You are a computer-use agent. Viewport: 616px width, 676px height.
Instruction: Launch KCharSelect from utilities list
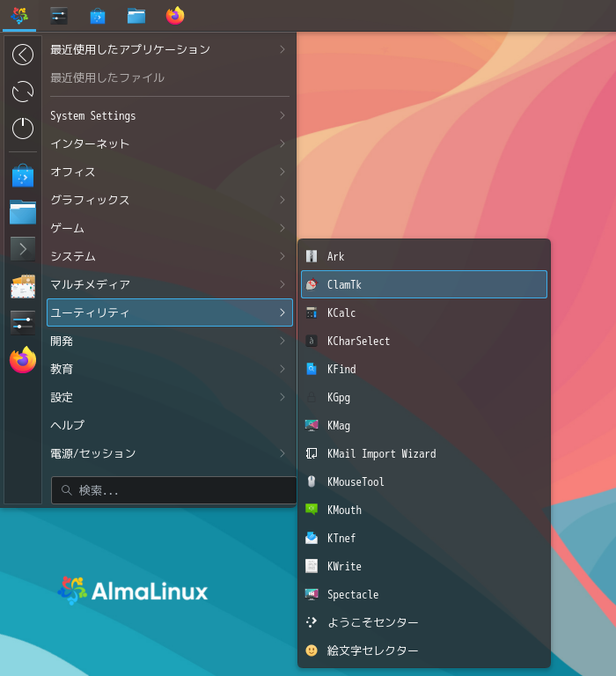(424, 341)
